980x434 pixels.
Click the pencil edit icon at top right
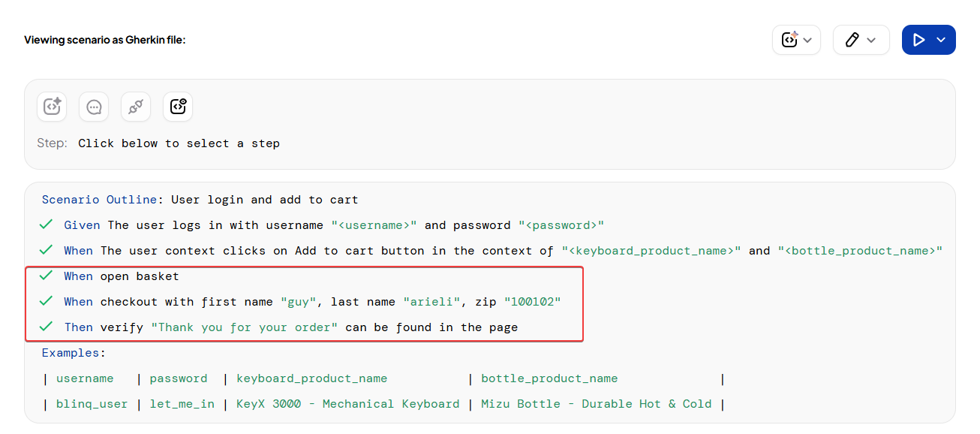pos(852,40)
